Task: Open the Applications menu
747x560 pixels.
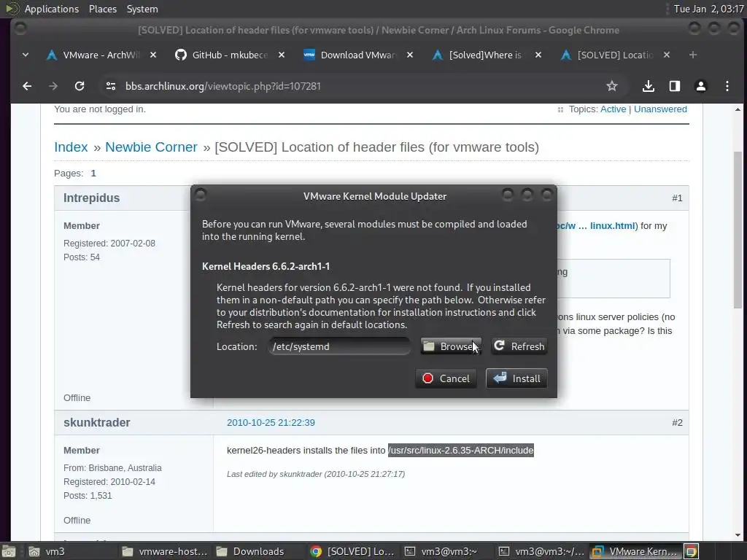Action: tap(52, 9)
